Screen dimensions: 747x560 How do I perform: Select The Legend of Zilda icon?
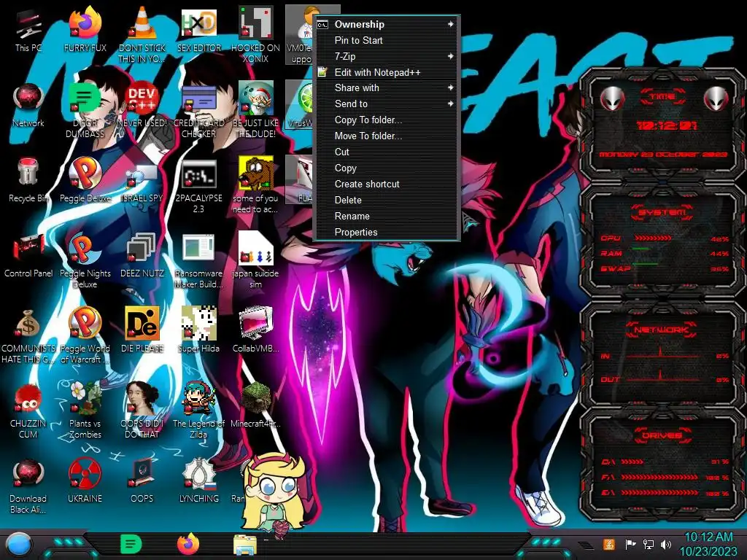pyautogui.click(x=199, y=411)
